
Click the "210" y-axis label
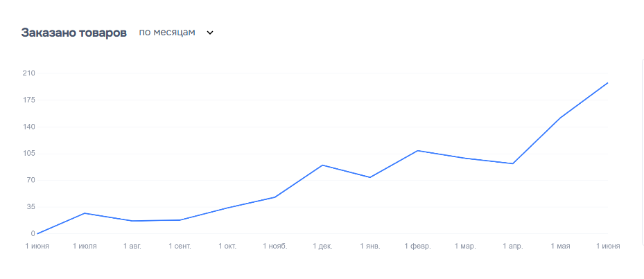28,73
